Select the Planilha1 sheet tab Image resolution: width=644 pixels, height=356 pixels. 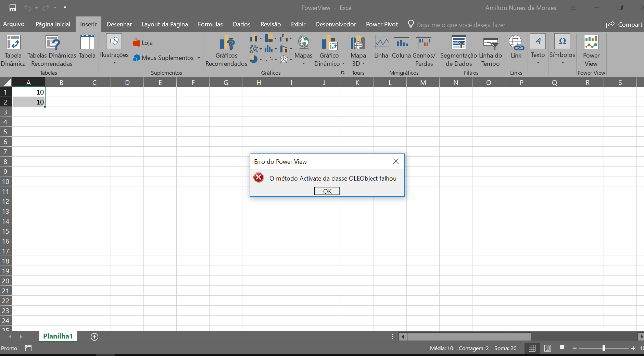[x=58, y=336]
